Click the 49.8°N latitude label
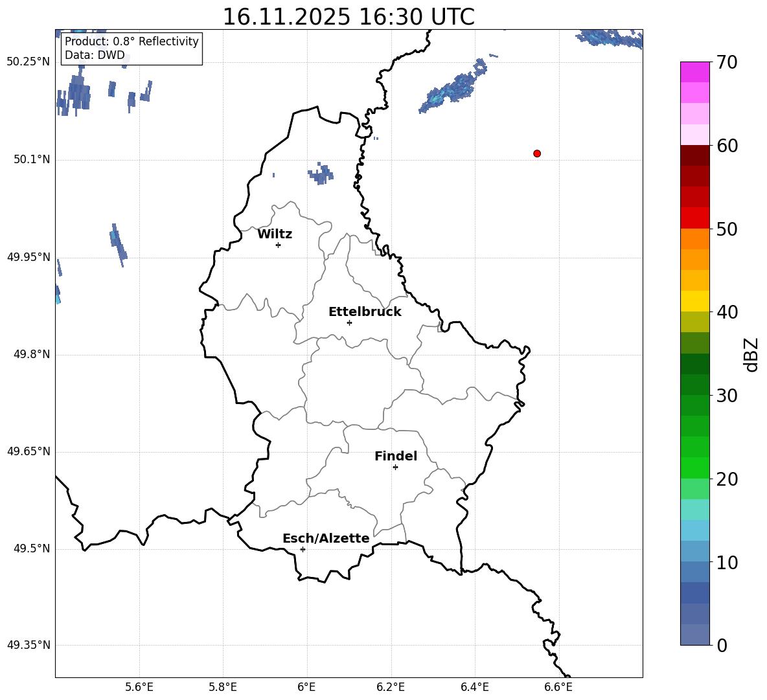The height and width of the screenshot is (700, 767). (32, 354)
